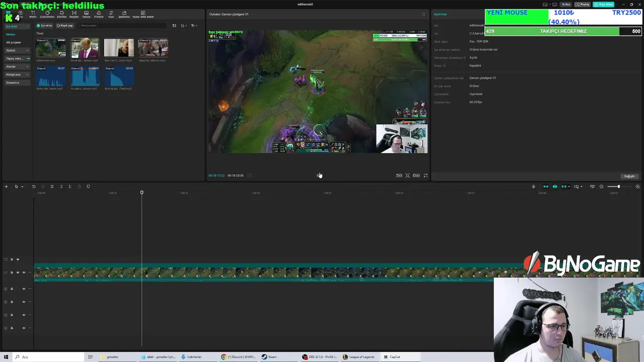Screen dimensions: 644x362
Task: Click the timeline caption preview icon
Action: coord(592,187)
